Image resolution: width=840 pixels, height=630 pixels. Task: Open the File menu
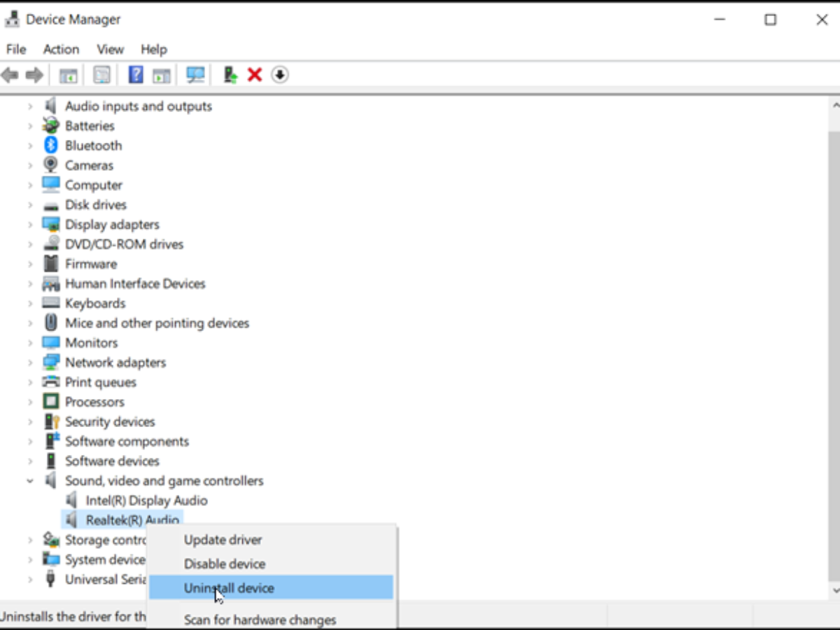(16, 49)
